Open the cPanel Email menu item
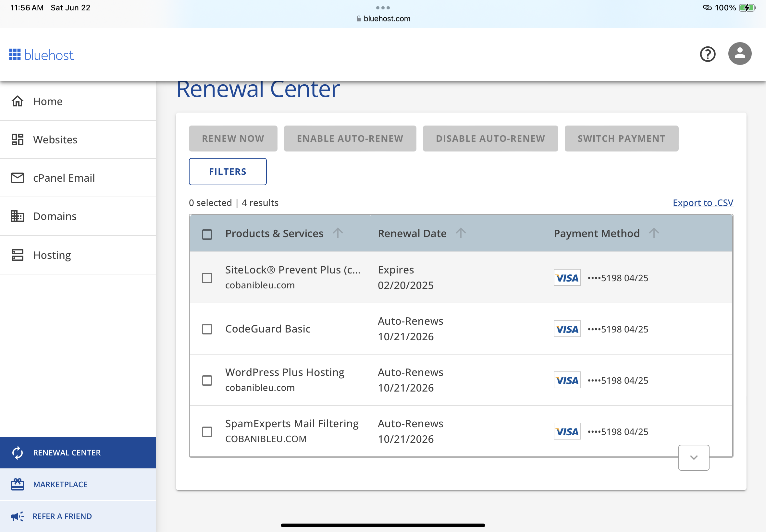This screenshot has height=532, width=766. click(78, 178)
